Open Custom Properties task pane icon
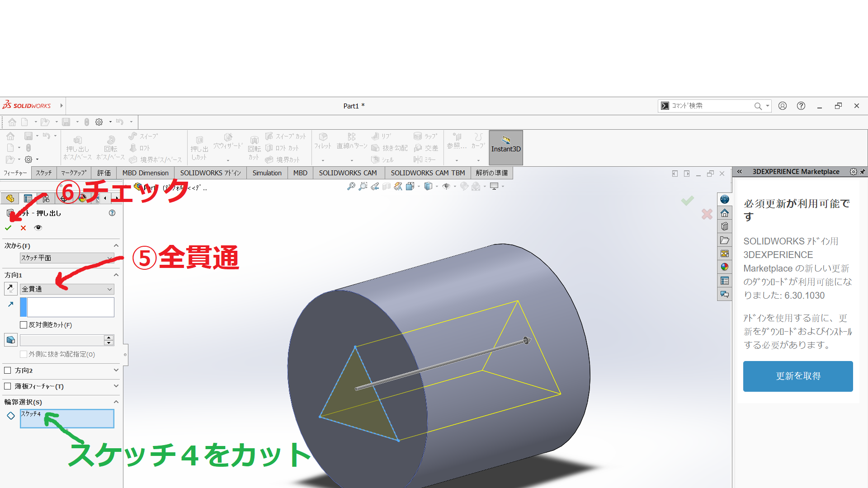The height and width of the screenshot is (488, 868). (725, 281)
